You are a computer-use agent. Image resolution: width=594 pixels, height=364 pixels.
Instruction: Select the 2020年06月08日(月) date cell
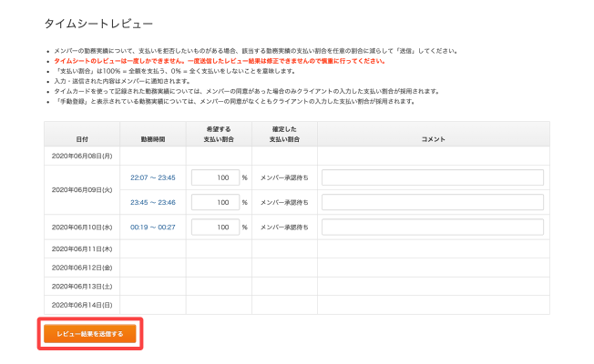[x=82, y=156]
